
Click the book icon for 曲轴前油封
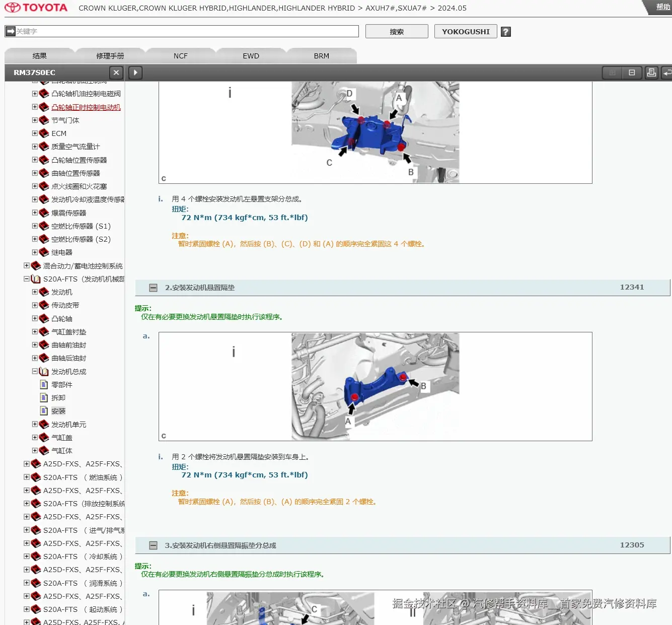point(44,345)
